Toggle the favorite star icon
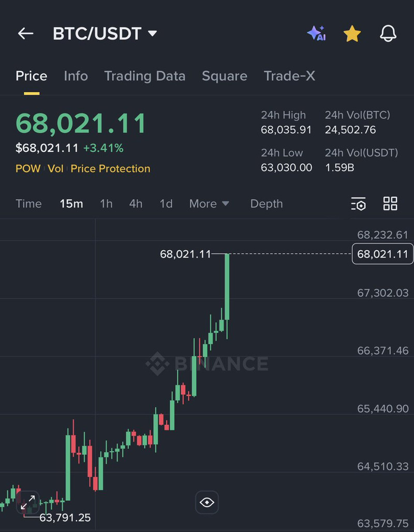 [352, 34]
